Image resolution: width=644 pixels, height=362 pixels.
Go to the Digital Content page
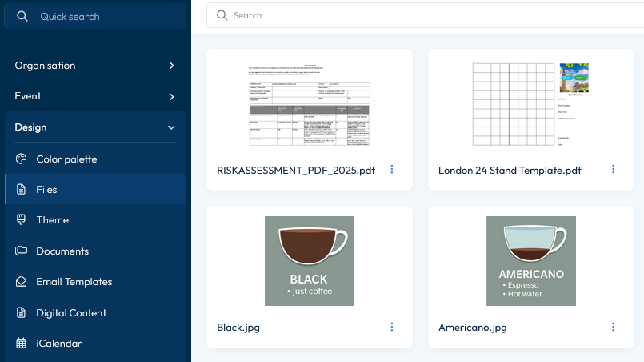pos(71,312)
